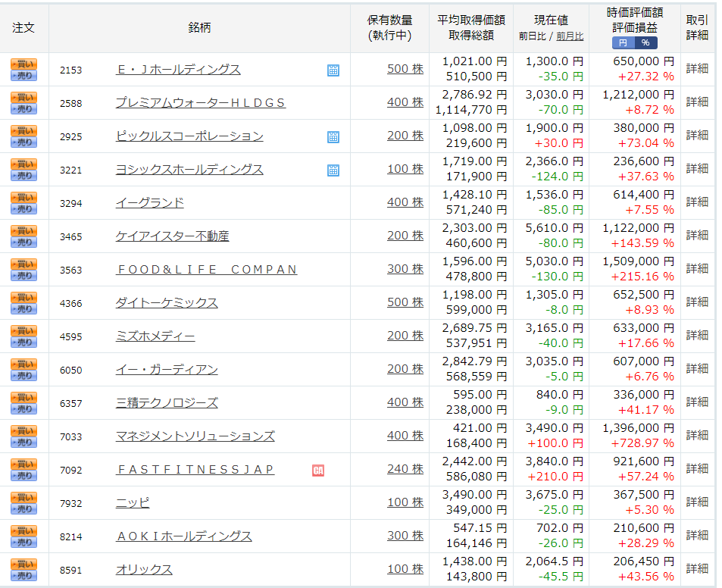The image size is (722, 588).
Task: Click the 現在値 column header
Action: pos(552,20)
